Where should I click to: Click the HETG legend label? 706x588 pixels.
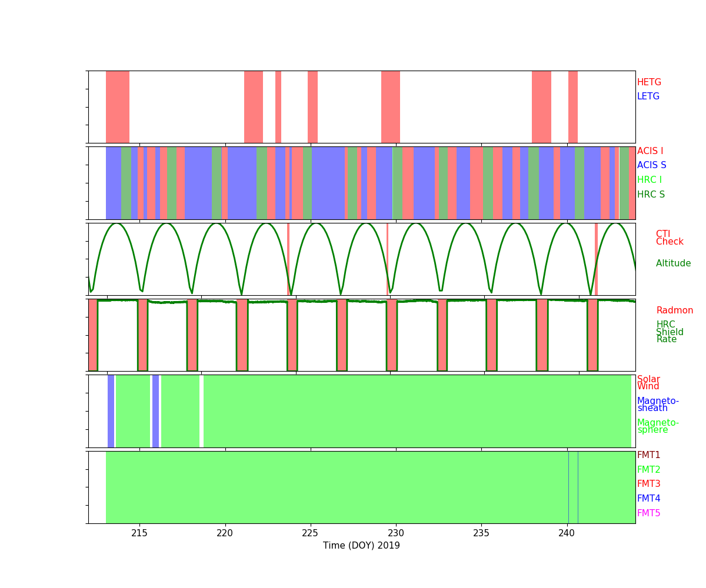pyautogui.click(x=649, y=82)
